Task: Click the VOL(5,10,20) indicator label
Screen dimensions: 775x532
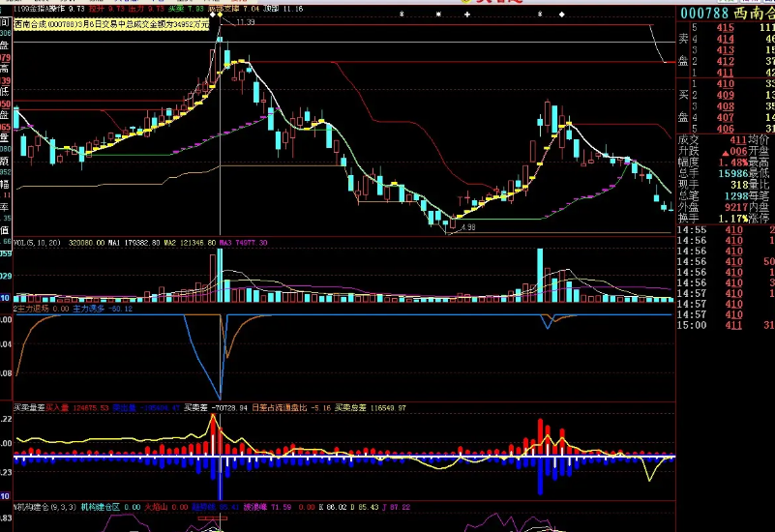Action: (37, 243)
